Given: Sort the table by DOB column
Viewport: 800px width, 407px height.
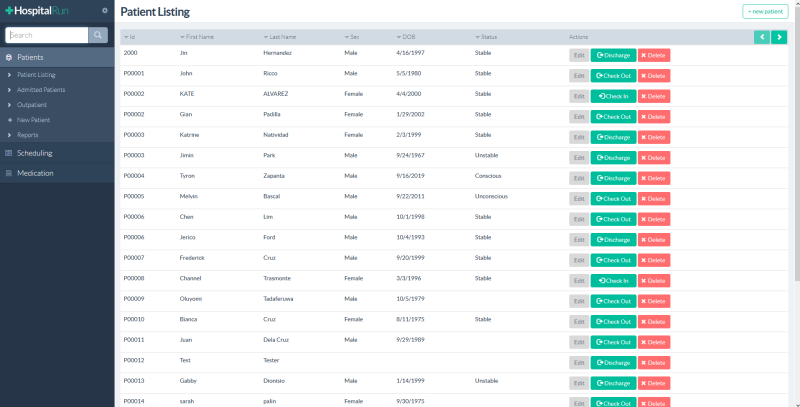Looking at the screenshot, I should [406, 37].
